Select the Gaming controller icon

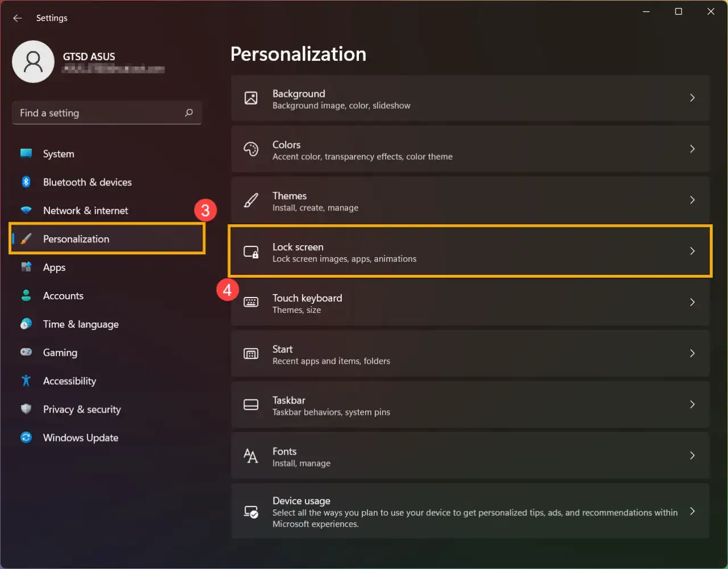tap(26, 352)
